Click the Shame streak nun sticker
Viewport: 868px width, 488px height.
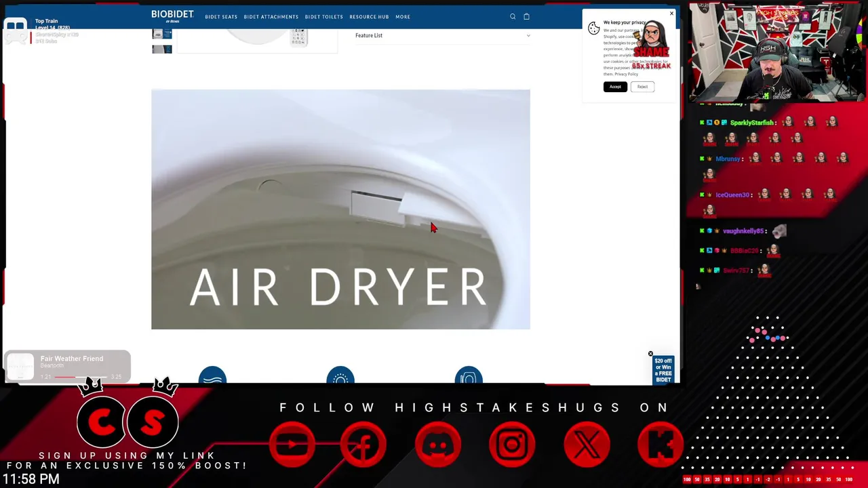tap(651, 45)
